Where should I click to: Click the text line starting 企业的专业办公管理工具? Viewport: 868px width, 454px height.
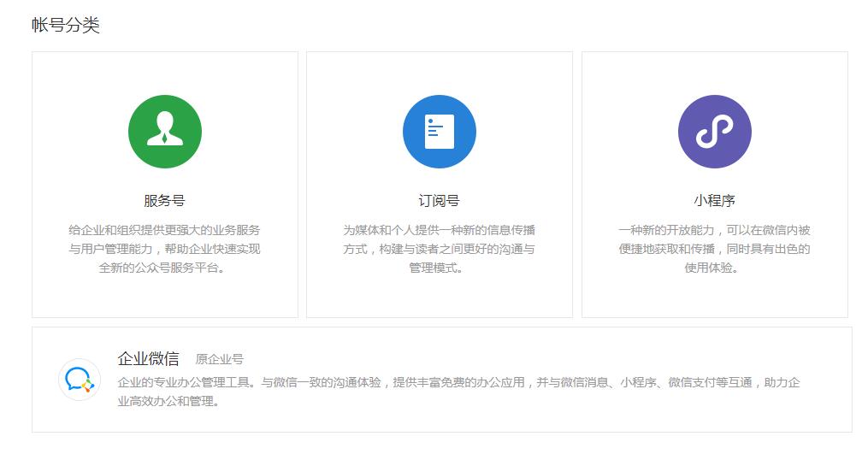pos(458,382)
